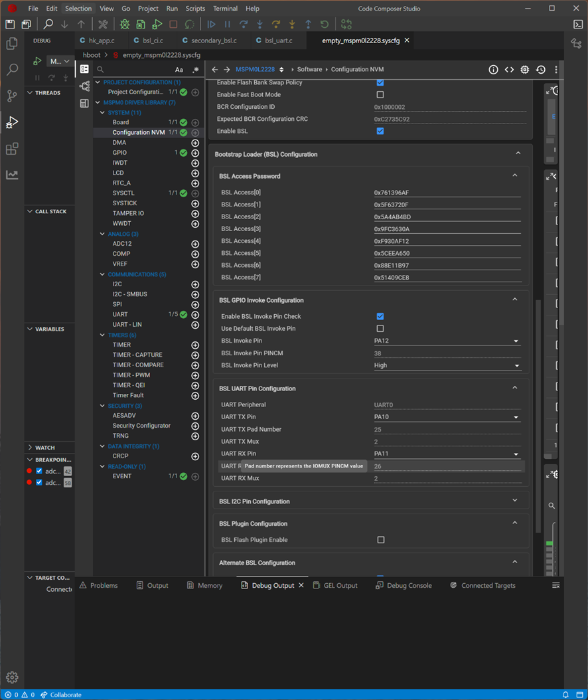Select the UART module in the tree

tap(120, 314)
